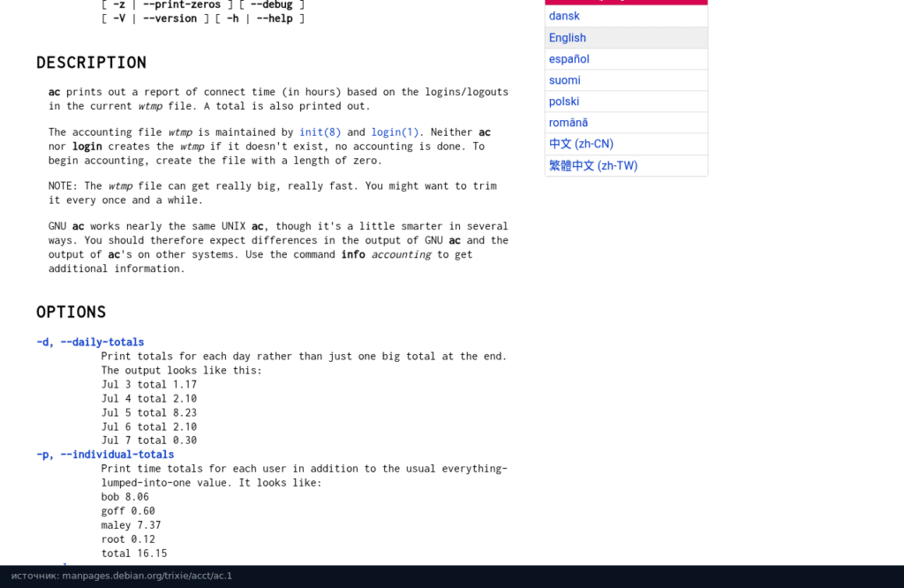Switch the page to español
The image size is (904, 588).
569,59
